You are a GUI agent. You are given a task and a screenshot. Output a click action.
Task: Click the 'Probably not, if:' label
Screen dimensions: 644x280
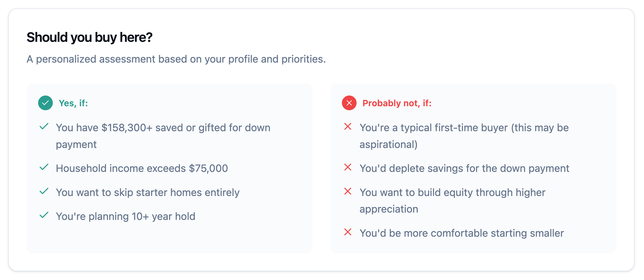pyautogui.click(x=397, y=103)
